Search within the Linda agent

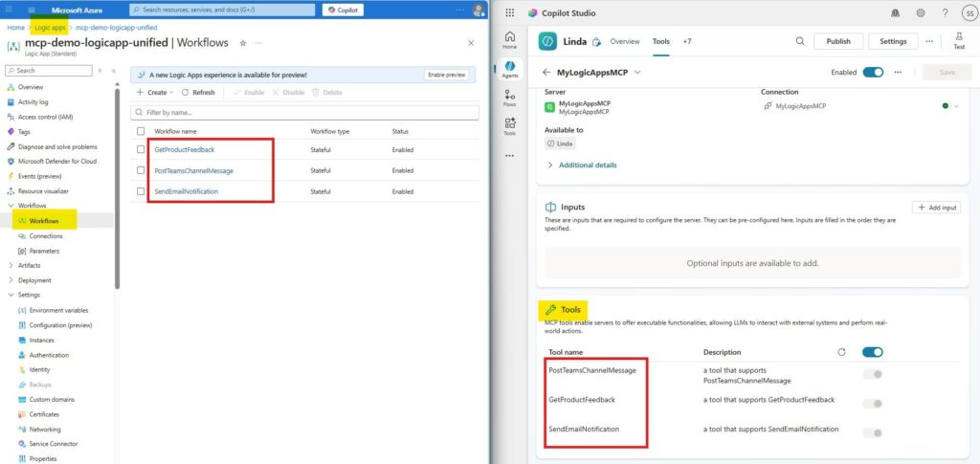point(800,41)
